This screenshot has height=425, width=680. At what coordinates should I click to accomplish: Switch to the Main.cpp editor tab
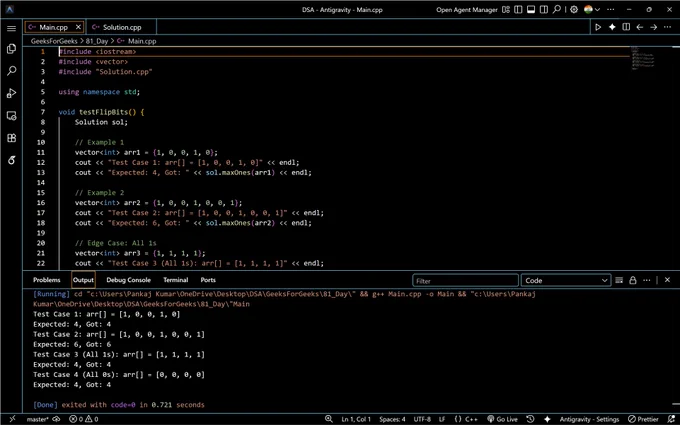(53, 27)
